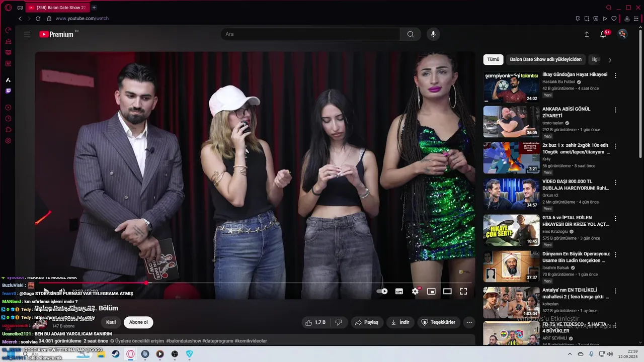The image size is (644, 362).
Task: Open İlkay Gündoğan video thumbnail
Action: tap(511, 87)
